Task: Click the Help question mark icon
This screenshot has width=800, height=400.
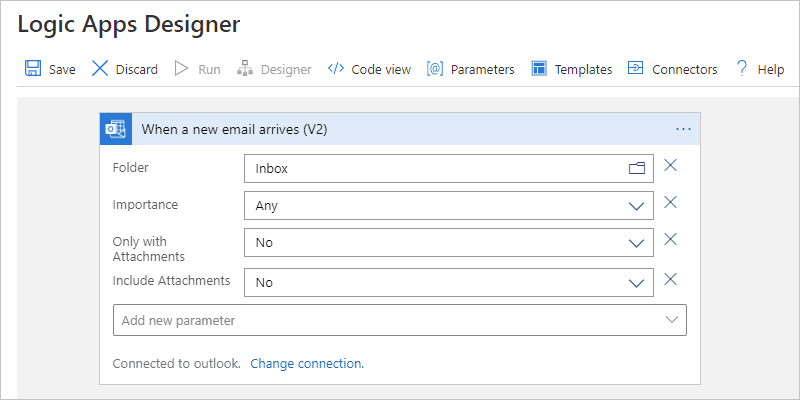Action: 741,68
